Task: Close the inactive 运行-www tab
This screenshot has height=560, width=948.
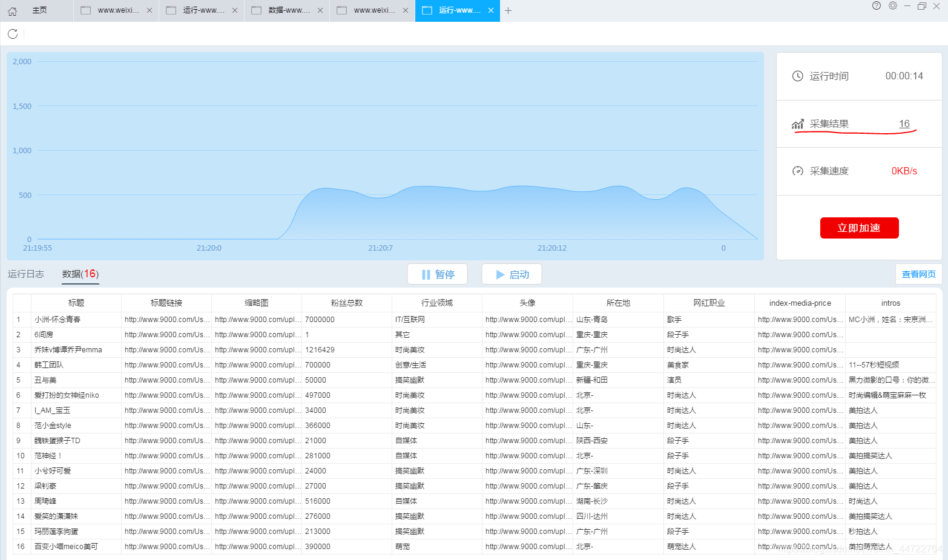Action: (235, 10)
